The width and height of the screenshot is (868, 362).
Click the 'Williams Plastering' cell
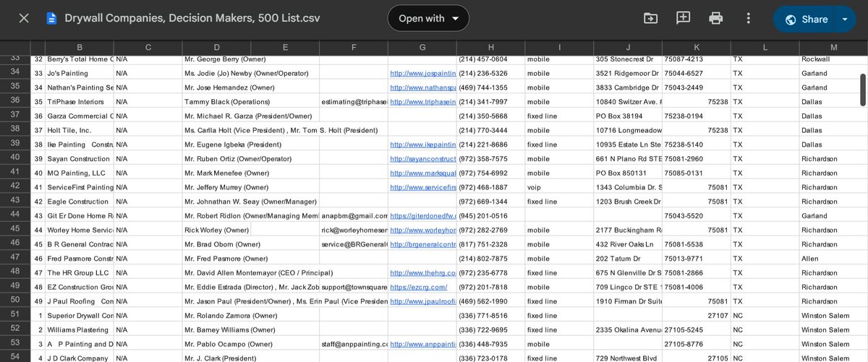(80, 329)
